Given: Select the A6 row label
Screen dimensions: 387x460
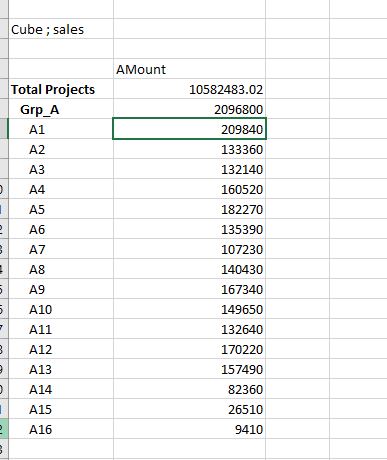Looking at the screenshot, I should [61, 229].
